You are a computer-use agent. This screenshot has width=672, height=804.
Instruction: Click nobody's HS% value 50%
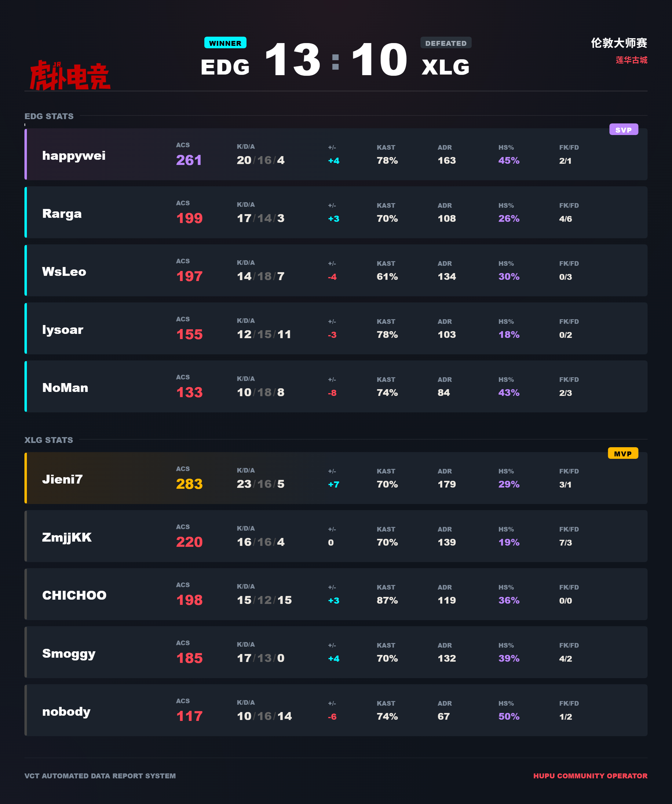[x=509, y=716]
